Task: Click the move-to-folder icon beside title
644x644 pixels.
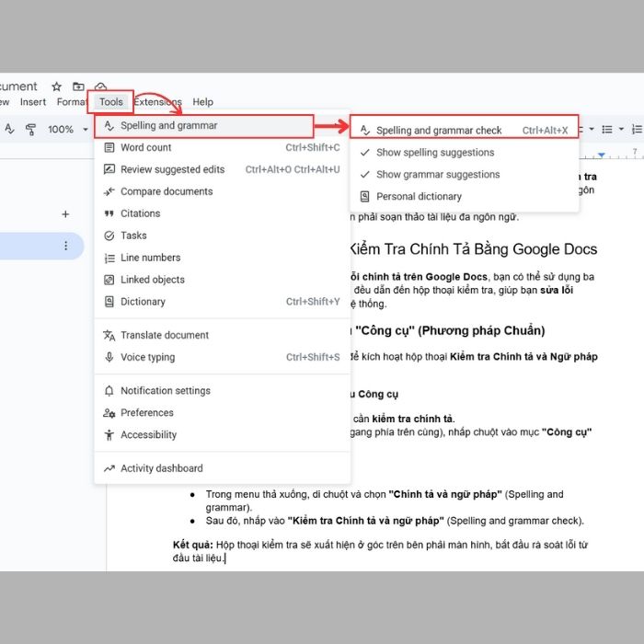Action: tap(78, 86)
